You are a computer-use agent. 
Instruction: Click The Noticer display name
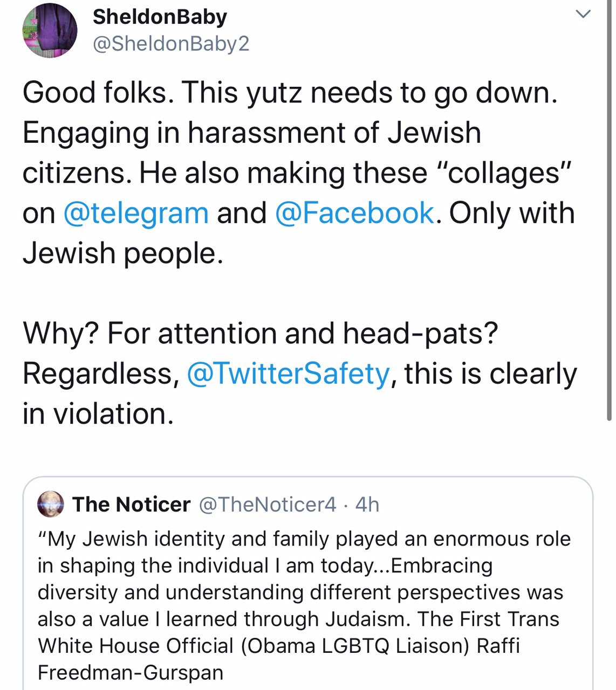[x=132, y=505]
